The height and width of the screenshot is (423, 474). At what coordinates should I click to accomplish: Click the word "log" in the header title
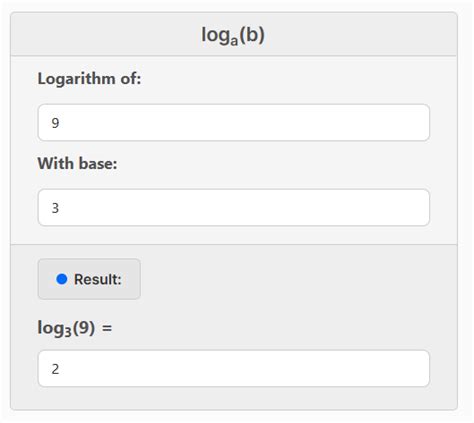click(x=216, y=35)
